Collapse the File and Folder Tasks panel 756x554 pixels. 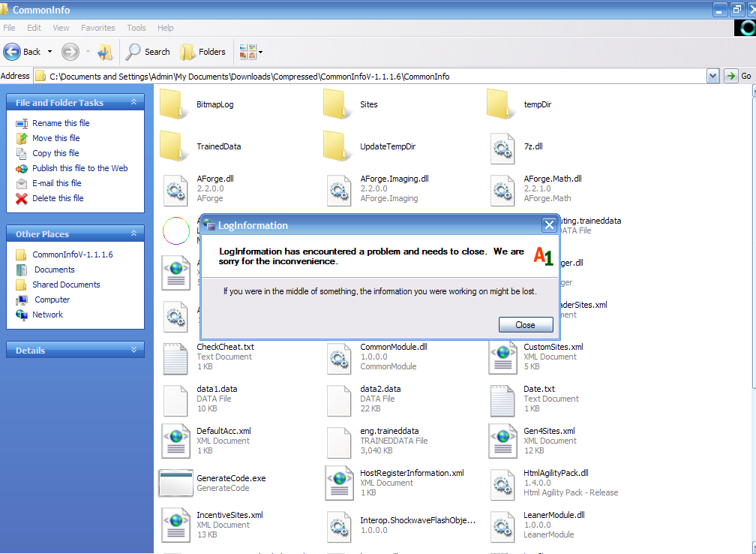[x=133, y=102]
